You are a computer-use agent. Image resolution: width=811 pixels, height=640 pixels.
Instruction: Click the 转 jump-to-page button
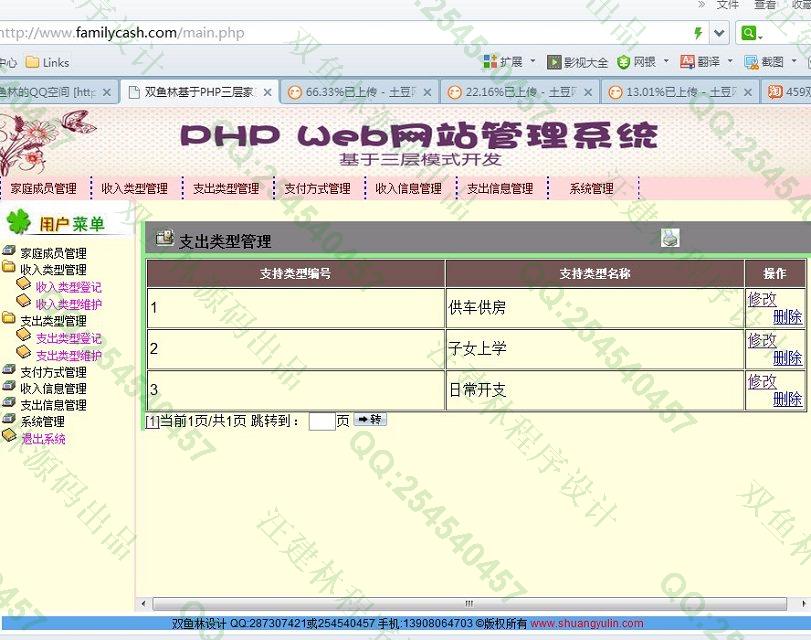click(x=370, y=419)
